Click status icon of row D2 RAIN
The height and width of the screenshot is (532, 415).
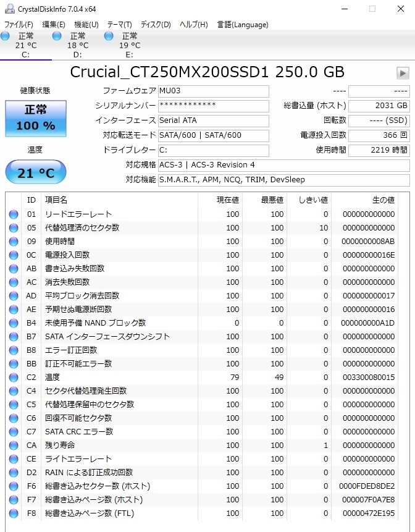coord(14,472)
